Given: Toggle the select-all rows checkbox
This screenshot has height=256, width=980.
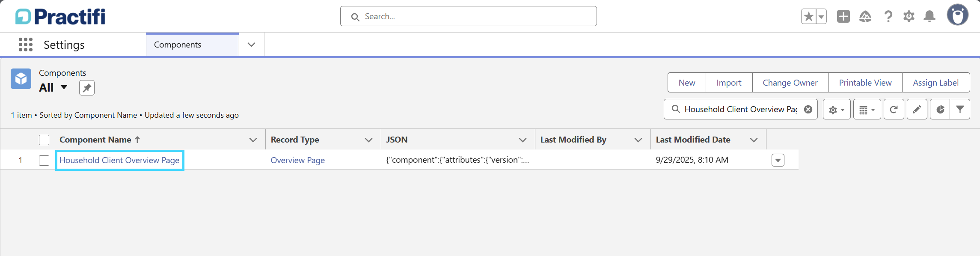Looking at the screenshot, I should (44, 140).
